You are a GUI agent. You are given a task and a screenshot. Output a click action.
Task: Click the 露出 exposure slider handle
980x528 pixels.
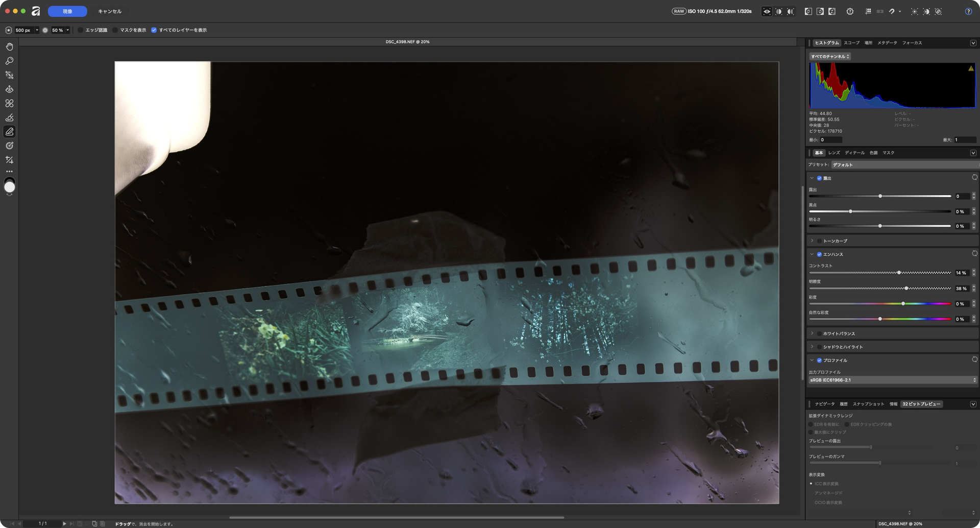click(880, 196)
